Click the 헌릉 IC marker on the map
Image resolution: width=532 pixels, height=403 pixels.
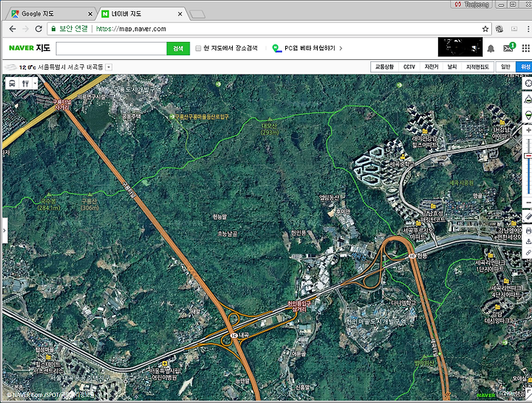412,256
